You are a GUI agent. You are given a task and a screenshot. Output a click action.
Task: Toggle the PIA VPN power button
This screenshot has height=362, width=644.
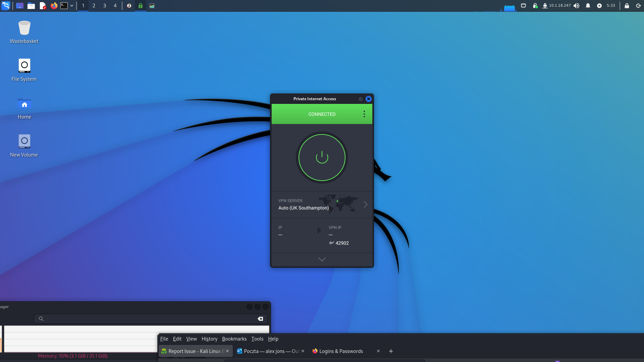[322, 158]
